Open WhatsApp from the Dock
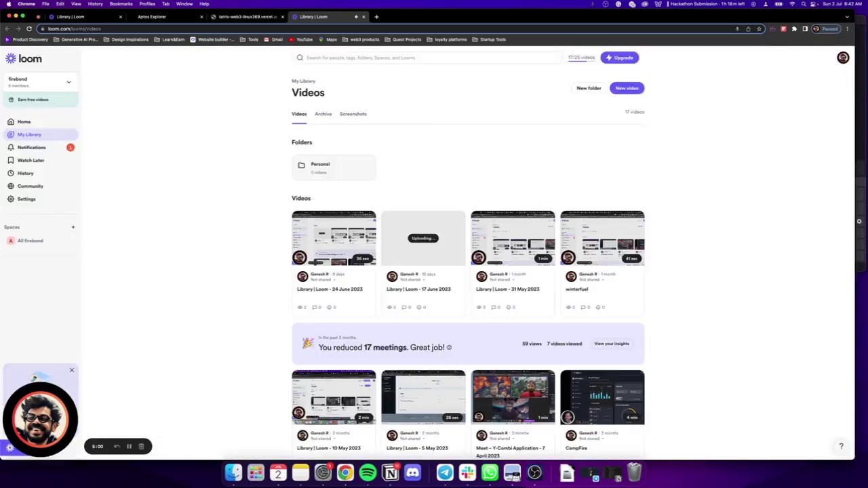 pos(490,472)
